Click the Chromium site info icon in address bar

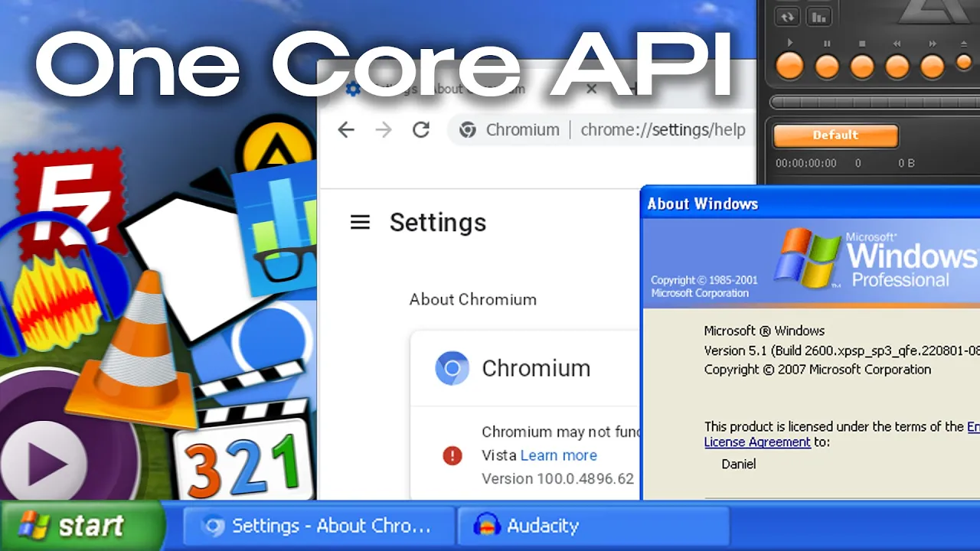coord(468,130)
